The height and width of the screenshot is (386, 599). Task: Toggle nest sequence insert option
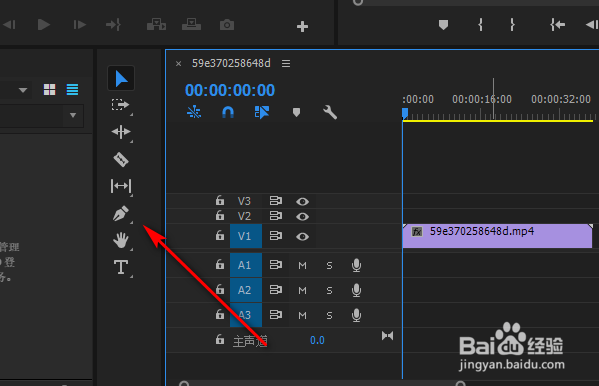[x=194, y=112]
